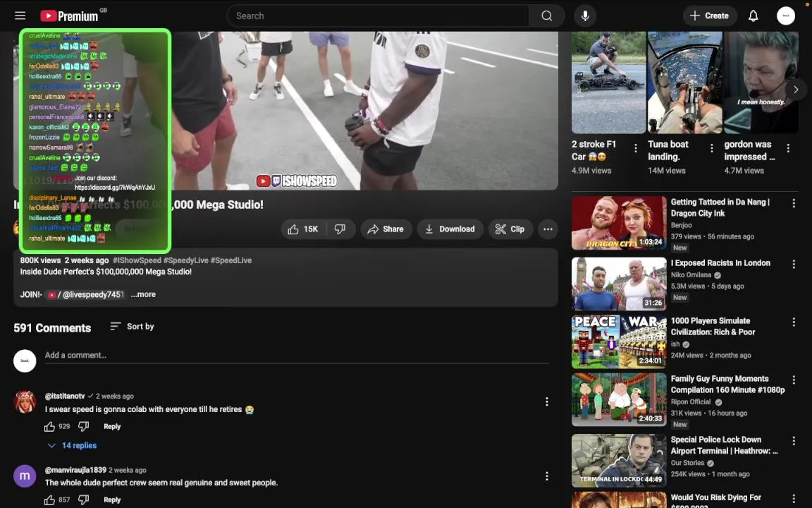Open options for gordon was impressed short
The image size is (812, 508).
(x=788, y=149)
